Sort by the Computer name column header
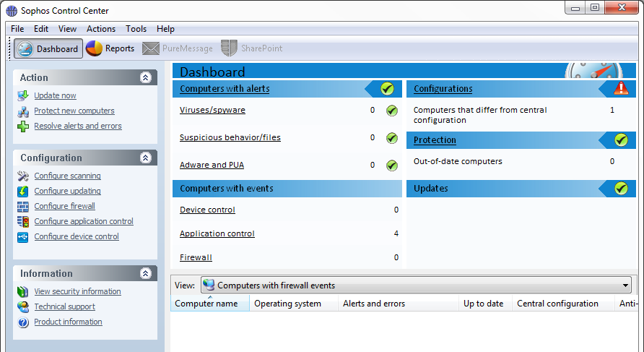Image resolution: width=644 pixels, height=352 pixels. pyautogui.click(x=210, y=304)
